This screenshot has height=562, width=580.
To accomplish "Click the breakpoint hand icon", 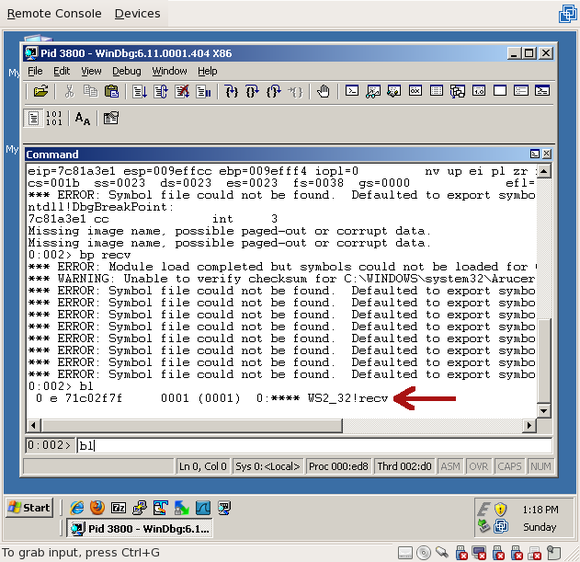I will click(x=323, y=91).
